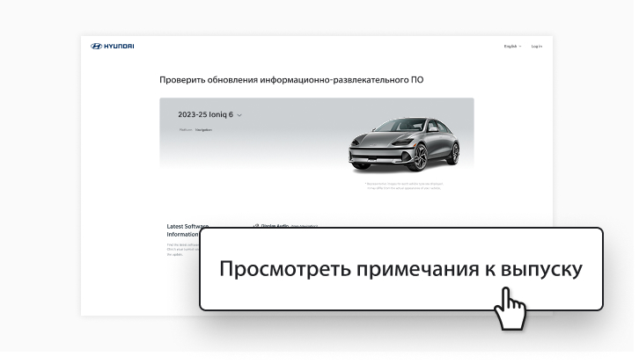This screenshot has height=364, width=639.
Task: Click the hand pointer cursor icon
Action: pyautogui.click(x=509, y=310)
